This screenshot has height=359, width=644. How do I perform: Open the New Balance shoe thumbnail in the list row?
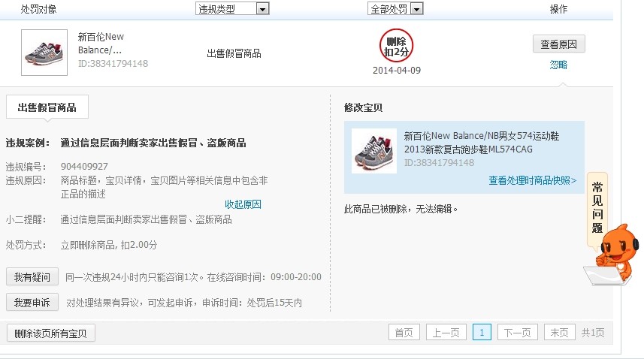(44, 53)
